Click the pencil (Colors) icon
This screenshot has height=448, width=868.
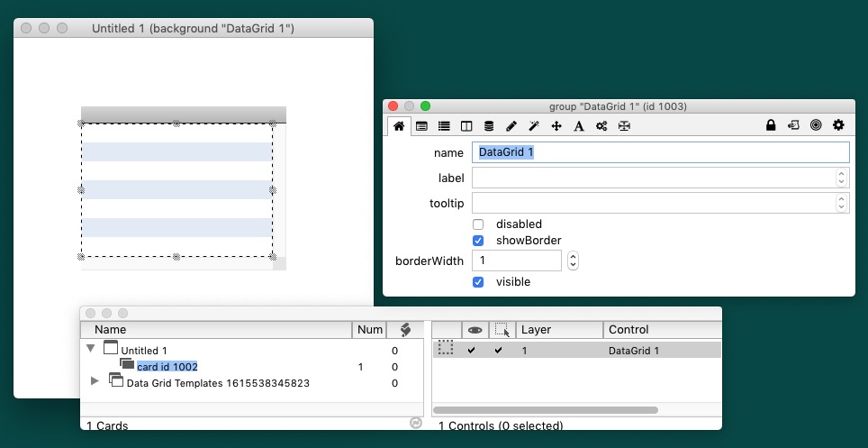pyautogui.click(x=511, y=126)
